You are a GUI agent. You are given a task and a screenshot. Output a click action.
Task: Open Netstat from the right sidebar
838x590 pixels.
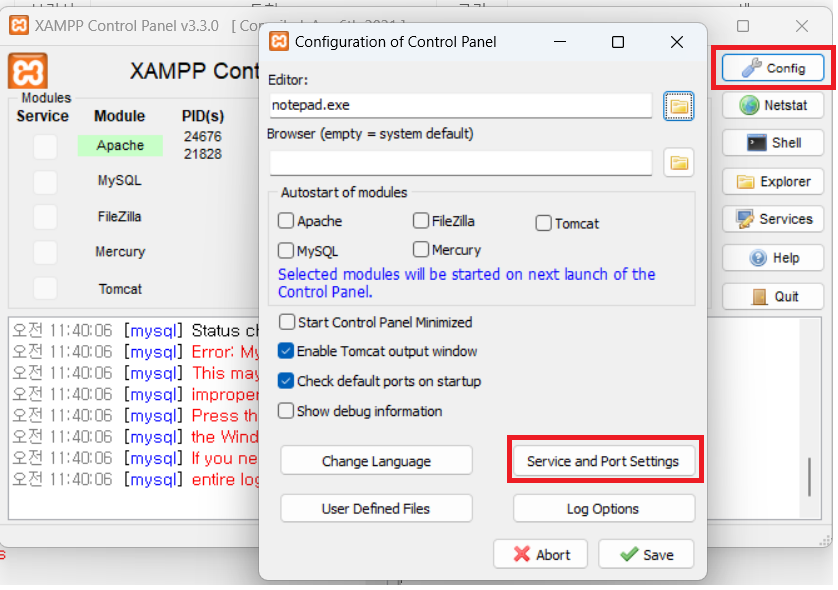(x=773, y=105)
